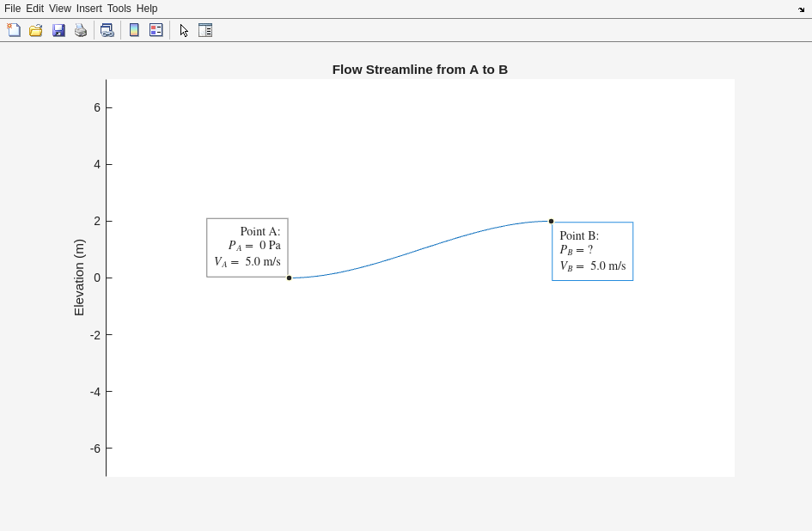Open the Edit menu
This screenshot has width=812, height=531.
click(x=34, y=9)
